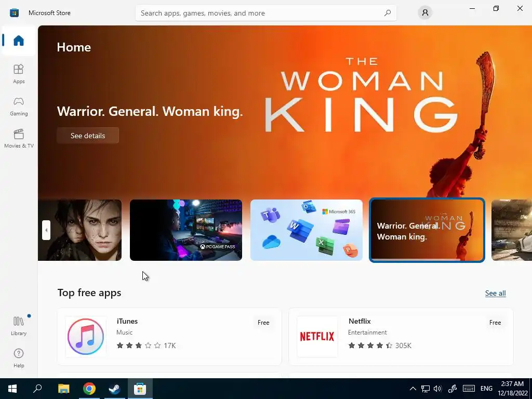Open the Home section in sidebar
The height and width of the screenshot is (399, 532).
(19, 41)
